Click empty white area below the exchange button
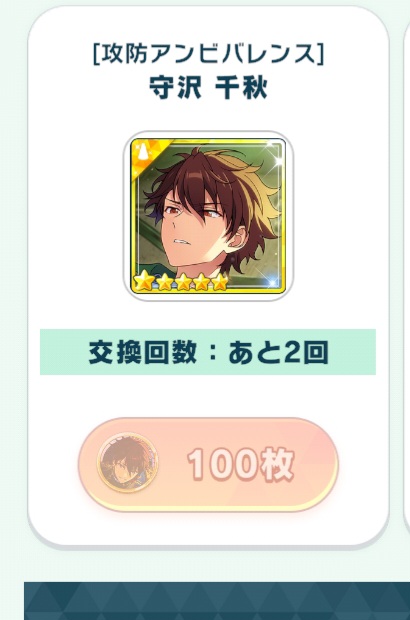This screenshot has width=410, height=620. pos(208,528)
